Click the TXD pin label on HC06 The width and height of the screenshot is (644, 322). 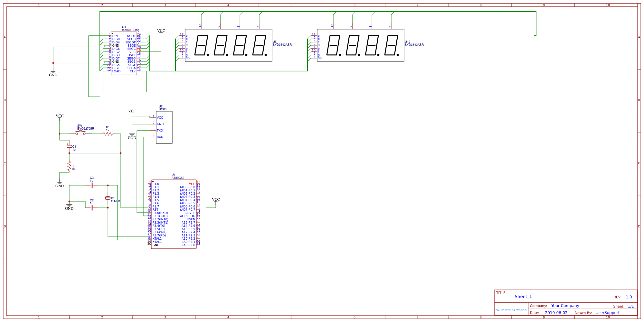[x=160, y=131]
